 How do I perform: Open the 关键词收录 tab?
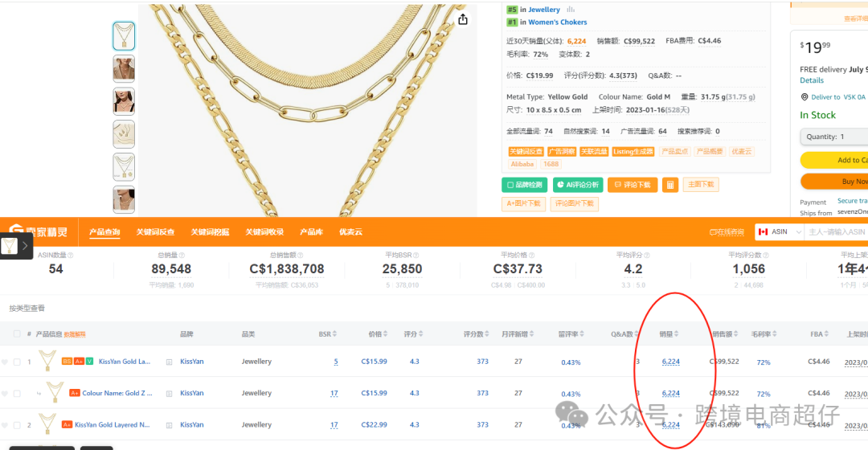[264, 232]
